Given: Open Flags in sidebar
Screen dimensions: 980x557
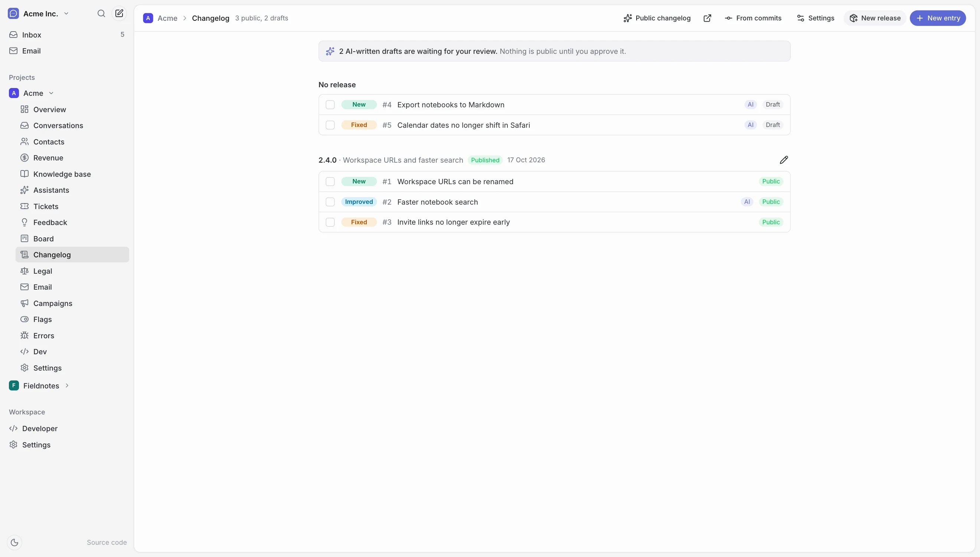Looking at the screenshot, I should (x=72, y=319).
